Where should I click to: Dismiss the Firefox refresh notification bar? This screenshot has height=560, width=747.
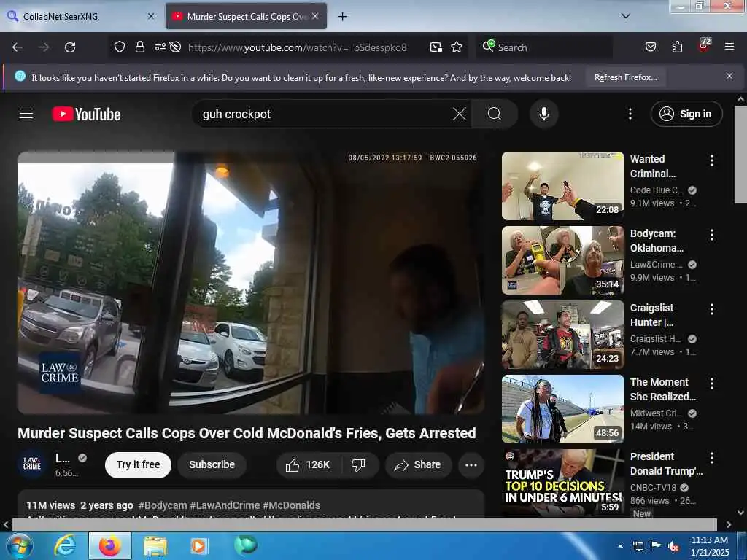[729, 76]
